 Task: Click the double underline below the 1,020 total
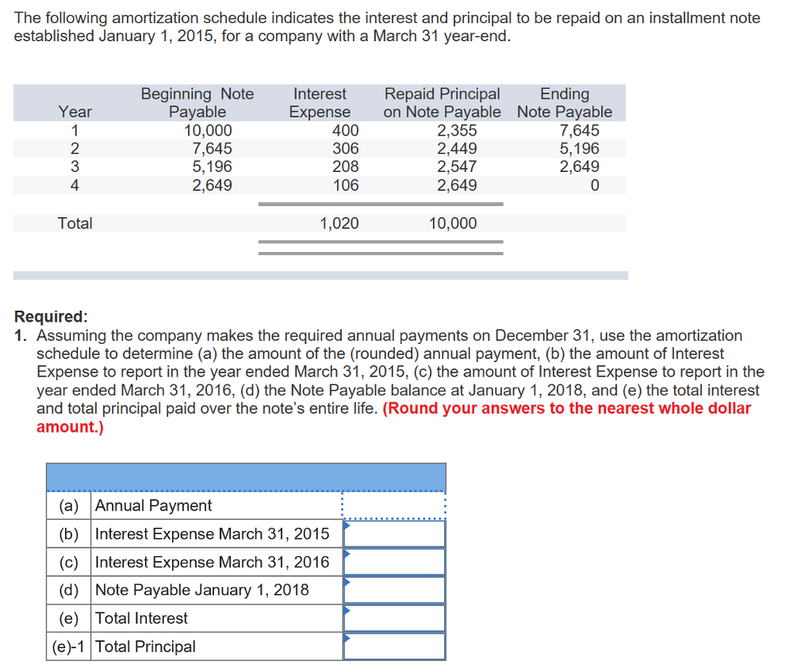pyautogui.click(x=381, y=246)
